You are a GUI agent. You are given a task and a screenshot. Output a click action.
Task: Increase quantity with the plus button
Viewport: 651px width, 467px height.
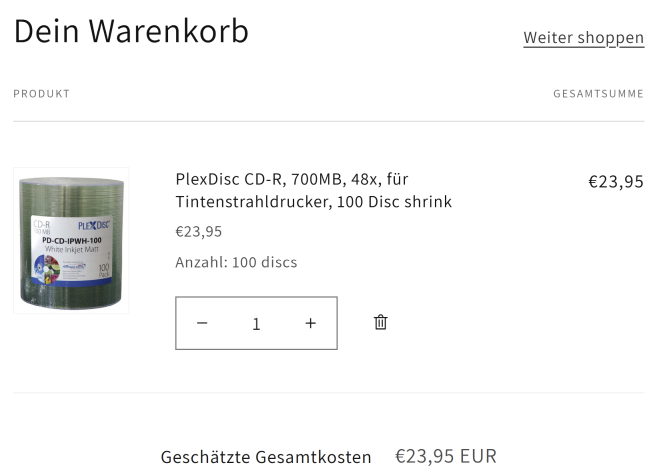pyautogui.click(x=311, y=323)
